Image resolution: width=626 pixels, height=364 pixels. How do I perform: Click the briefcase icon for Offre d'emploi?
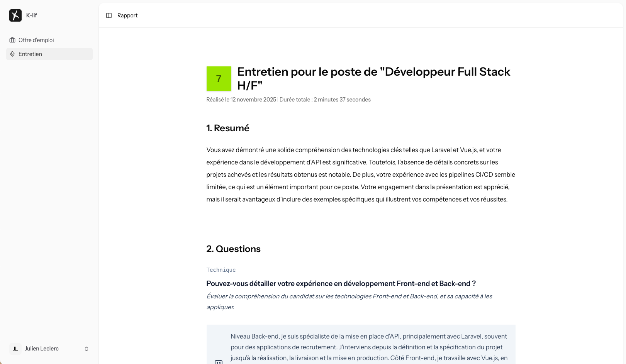[12, 40]
